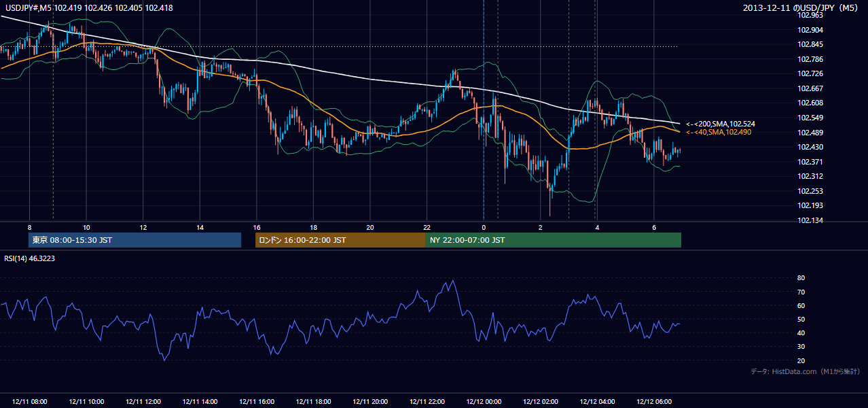This screenshot has width=868, height=408.
Task: Click RSI scale label 60
Action: tap(801, 305)
